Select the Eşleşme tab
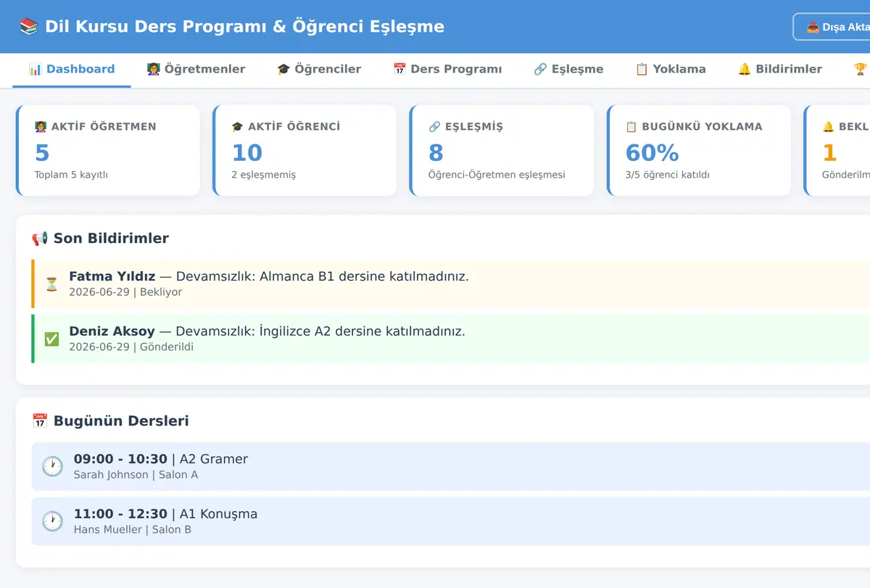The height and width of the screenshot is (588, 870). (x=568, y=70)
